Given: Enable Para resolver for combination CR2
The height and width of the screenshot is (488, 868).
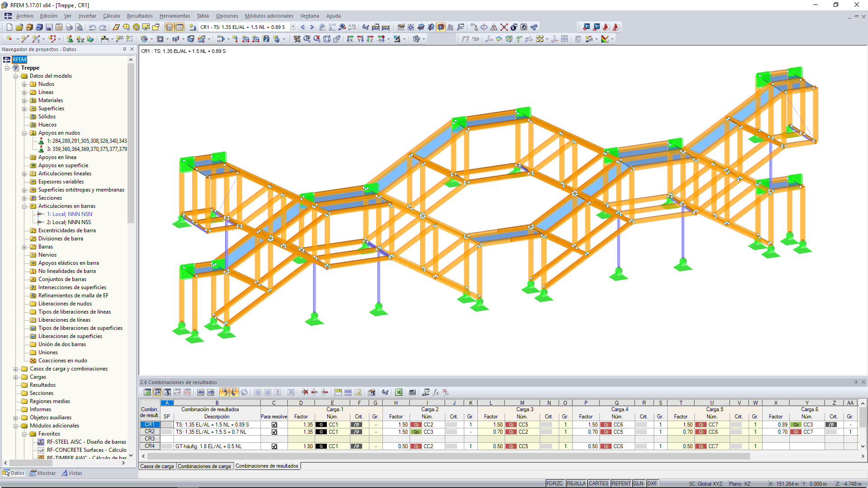Looking at the screenshot, I should point(274,432).
